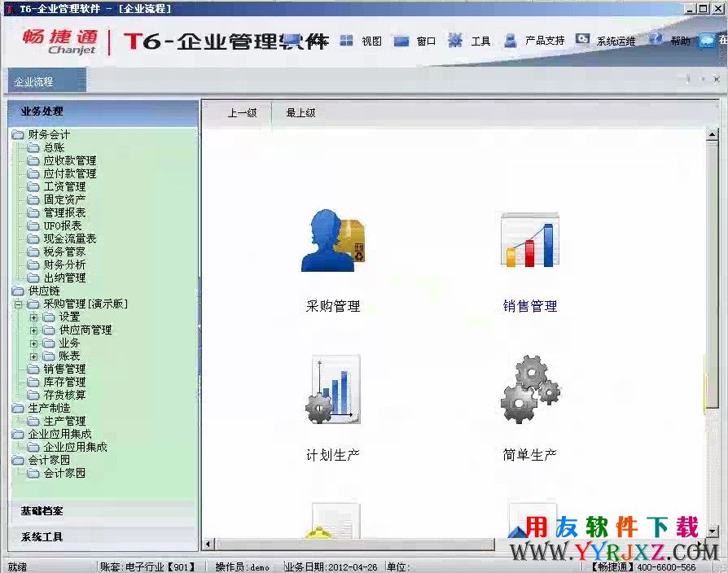Select 总账 in the tree

(54, 147)
